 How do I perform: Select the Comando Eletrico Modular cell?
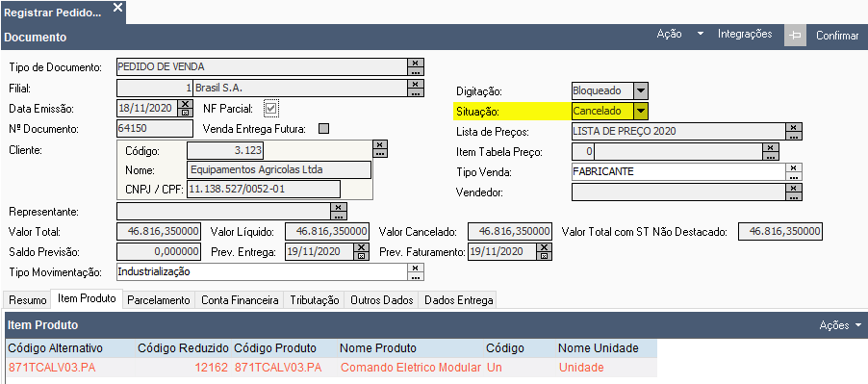410,368
